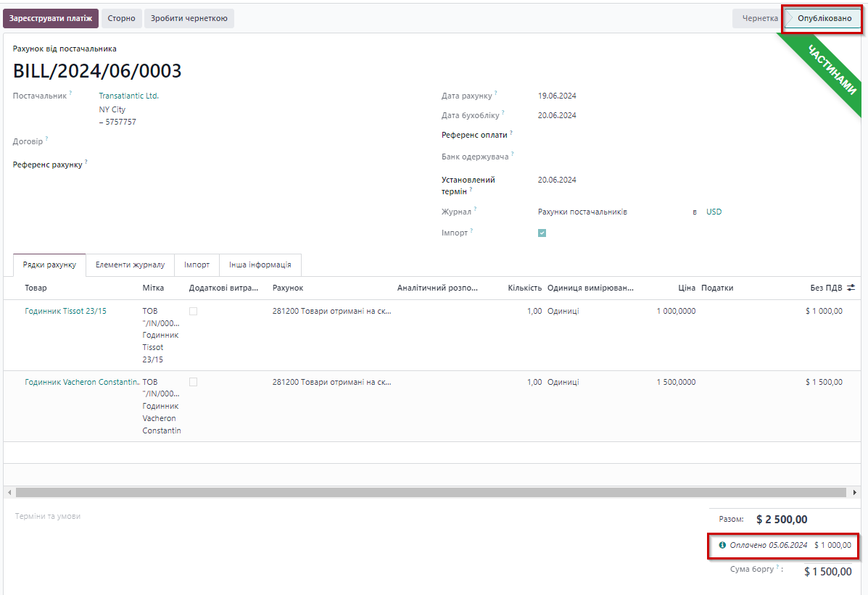Screen dimensions: 868x595
Task: Click the help mark next to Постачальник
Action: pyautogui.click(x=71, y=93)
